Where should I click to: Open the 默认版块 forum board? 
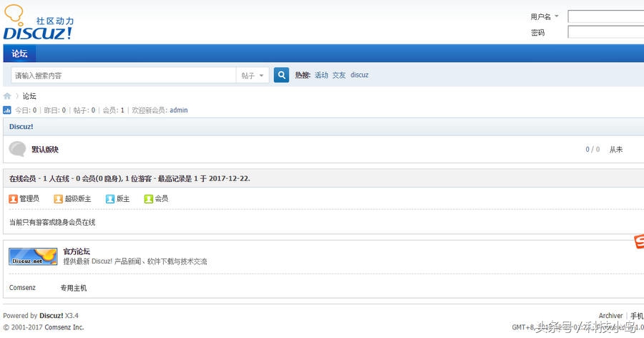(x=45, y=149)
